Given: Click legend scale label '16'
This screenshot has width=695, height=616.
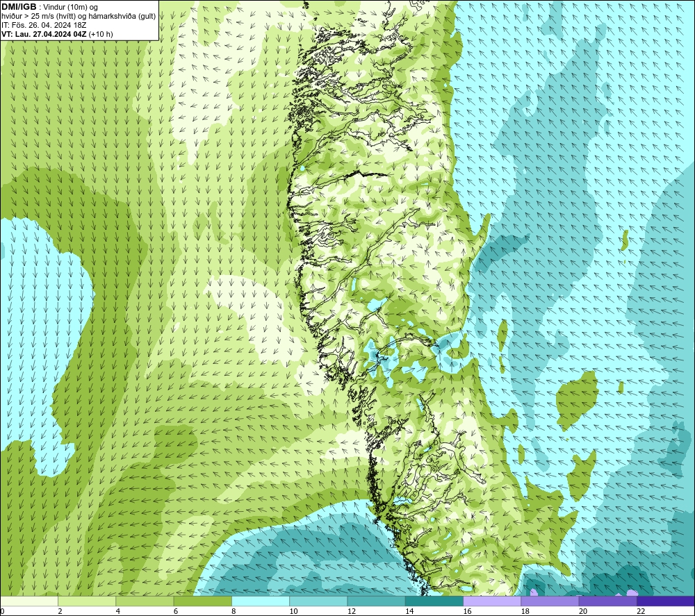Looking at the screenshot, I should click(467, 612).
